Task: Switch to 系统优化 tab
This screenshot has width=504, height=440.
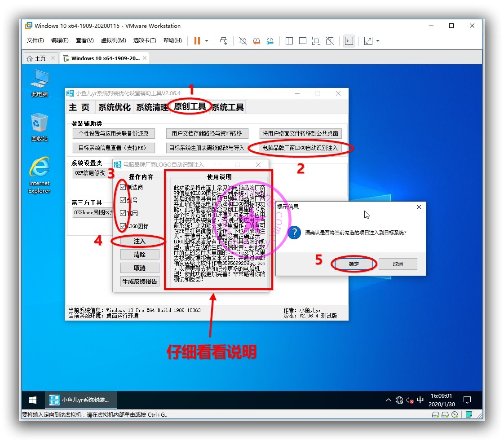Action: 115,107
